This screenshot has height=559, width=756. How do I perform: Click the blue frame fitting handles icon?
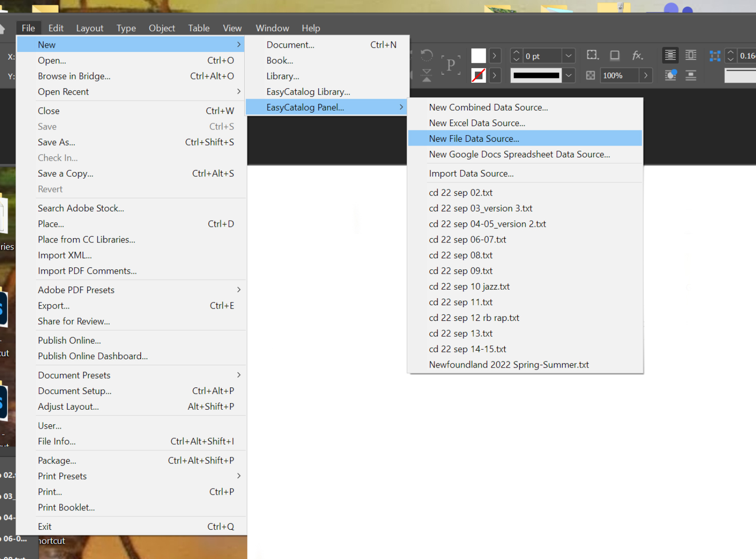715,56
